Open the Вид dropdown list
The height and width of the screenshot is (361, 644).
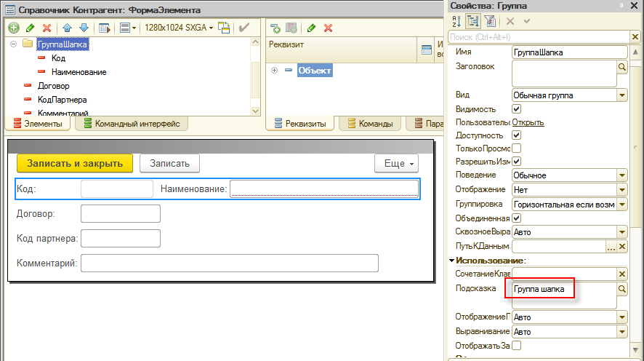[622, 95]
